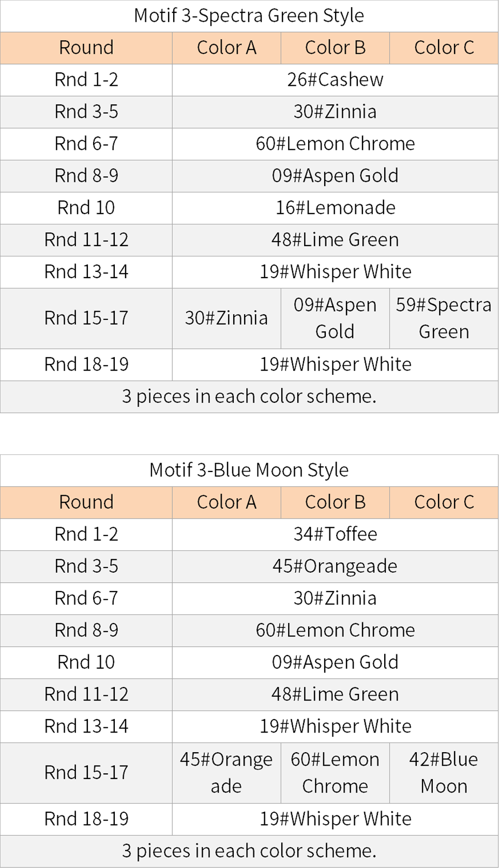
Task: Select Rnd 15-17 row label in Blue Moon table
Action: coord(86,773)
